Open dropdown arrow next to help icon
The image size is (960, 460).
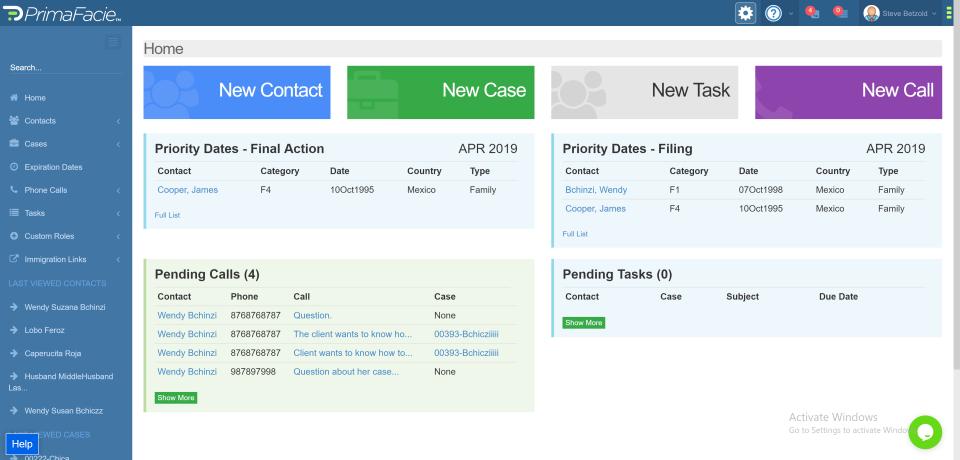click(x=790, y=13)
